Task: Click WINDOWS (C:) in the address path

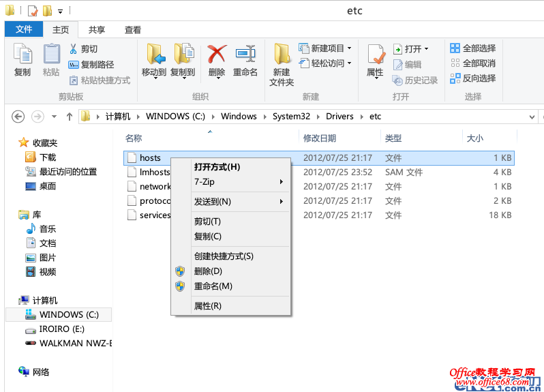Action: click(175, 116)
